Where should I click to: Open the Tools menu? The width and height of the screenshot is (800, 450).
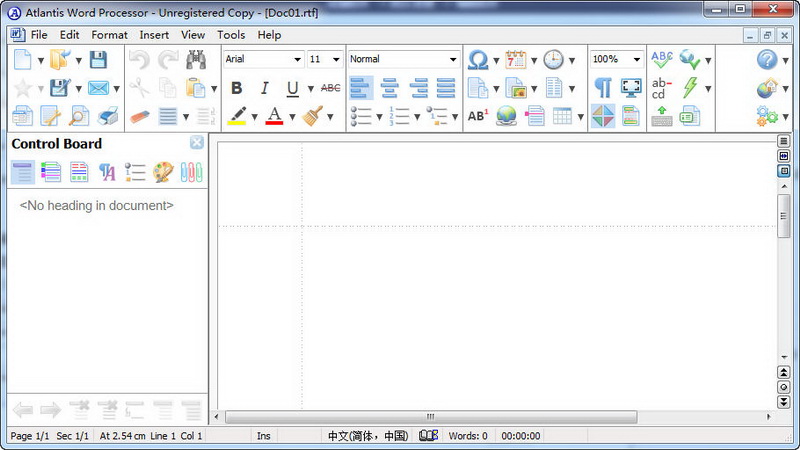coord(231,35)
